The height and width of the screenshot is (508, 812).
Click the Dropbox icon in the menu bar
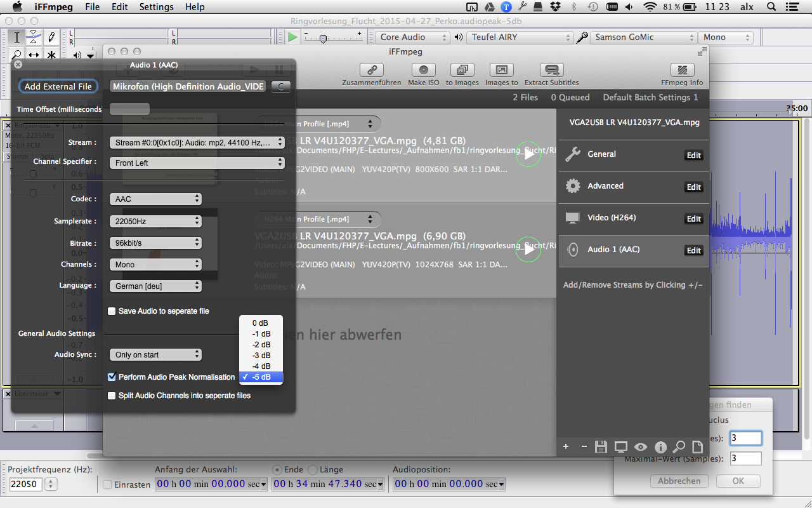click(555, 7)
